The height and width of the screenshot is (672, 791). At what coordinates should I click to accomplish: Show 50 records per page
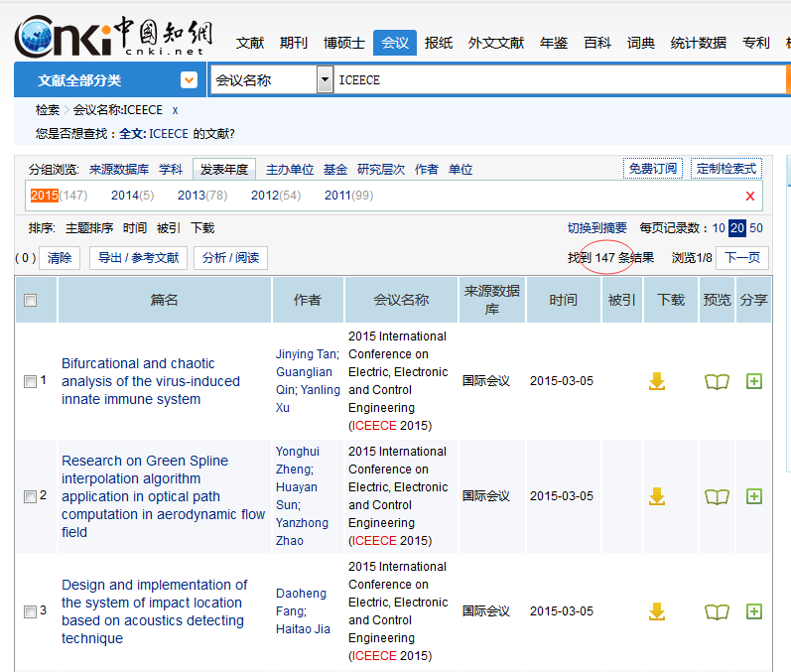pyautogui.click(x=755, y=228)
